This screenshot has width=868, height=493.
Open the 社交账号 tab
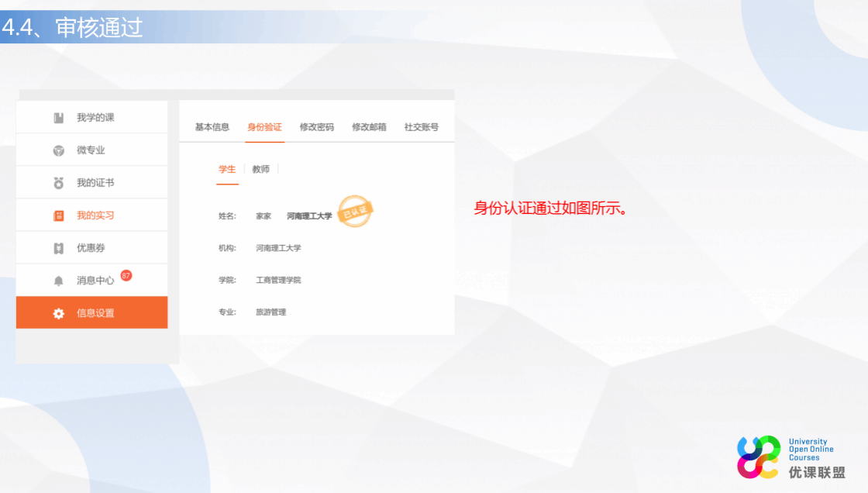pos(422,127)
